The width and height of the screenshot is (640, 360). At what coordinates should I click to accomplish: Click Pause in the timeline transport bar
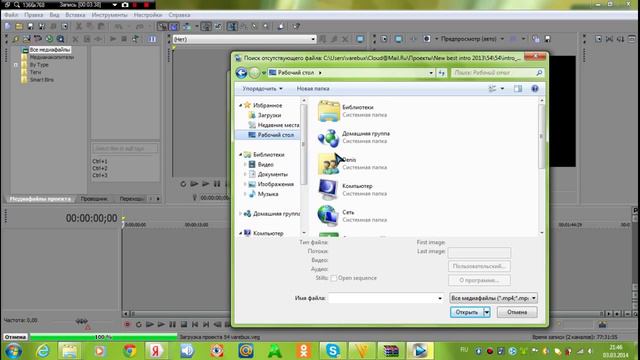click(172, 324)
